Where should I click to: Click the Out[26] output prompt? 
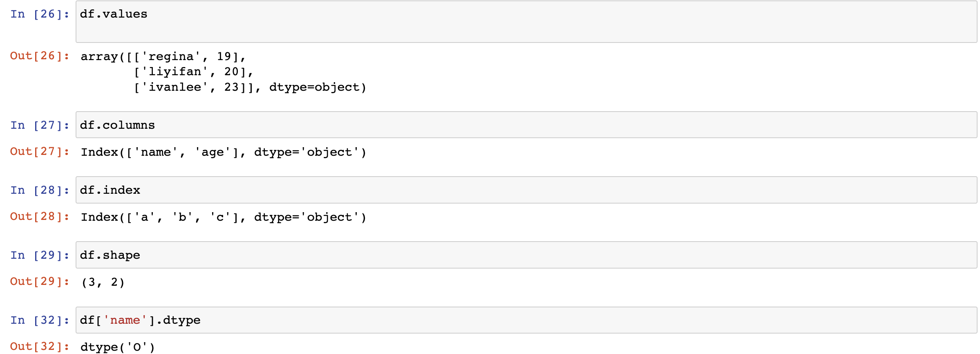(40, 56)
